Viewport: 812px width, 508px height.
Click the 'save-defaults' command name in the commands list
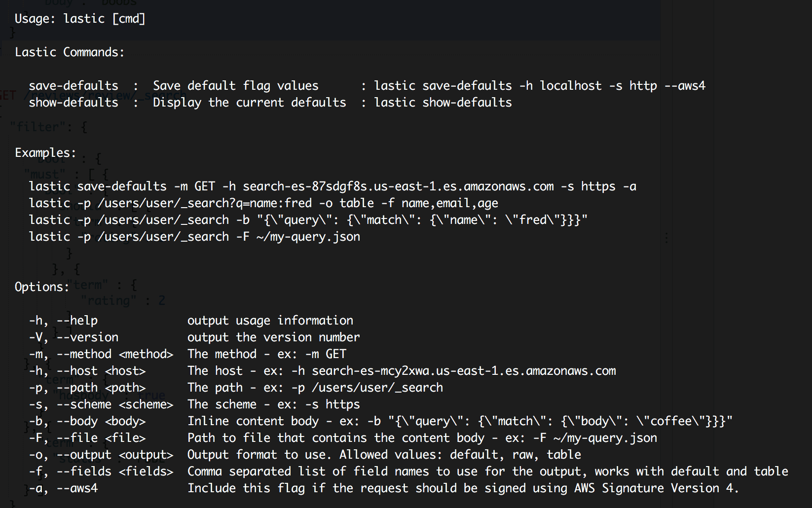tap(74, 86)
